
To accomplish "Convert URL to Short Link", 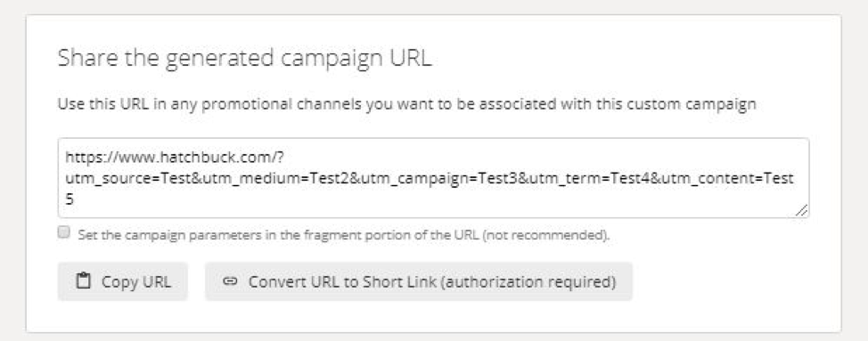I will click(x=419, y=281).
